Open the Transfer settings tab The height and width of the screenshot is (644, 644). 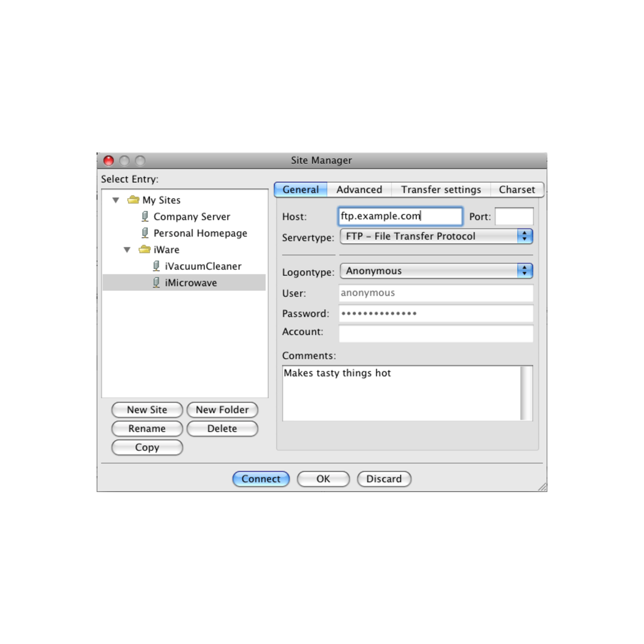coord(440,189)
